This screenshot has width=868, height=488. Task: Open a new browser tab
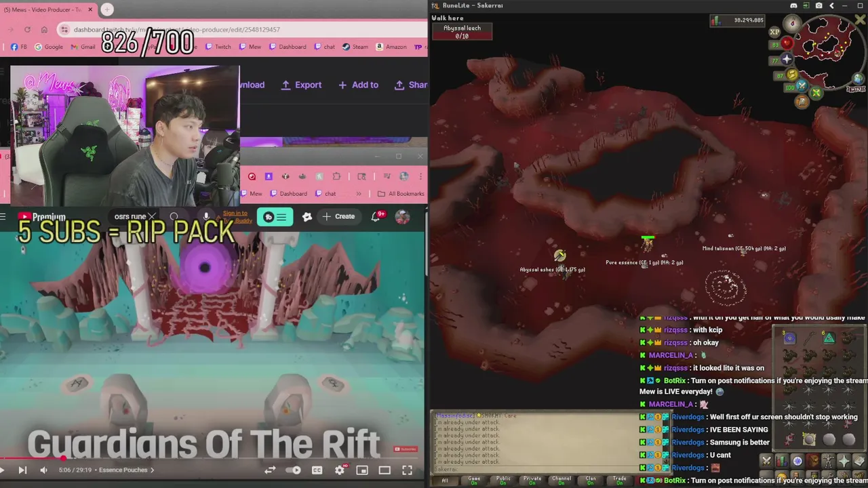tap(107, 9)
